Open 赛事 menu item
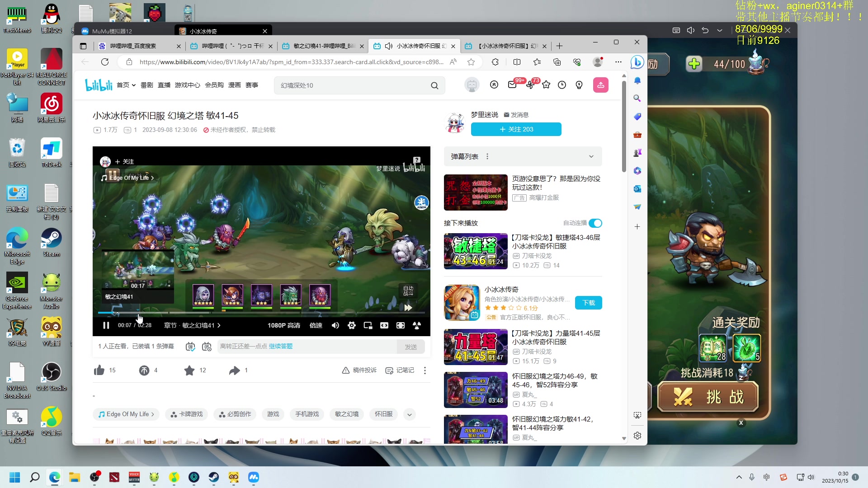 [252, 85]
